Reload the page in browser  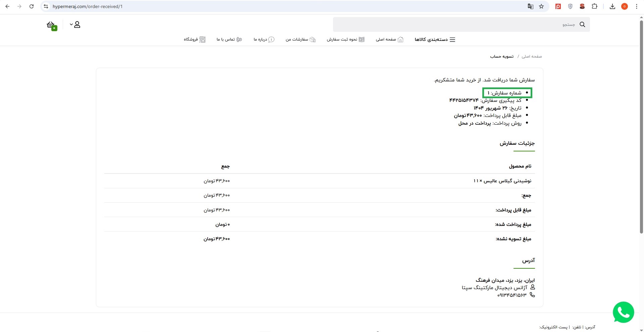click(32, 6)
